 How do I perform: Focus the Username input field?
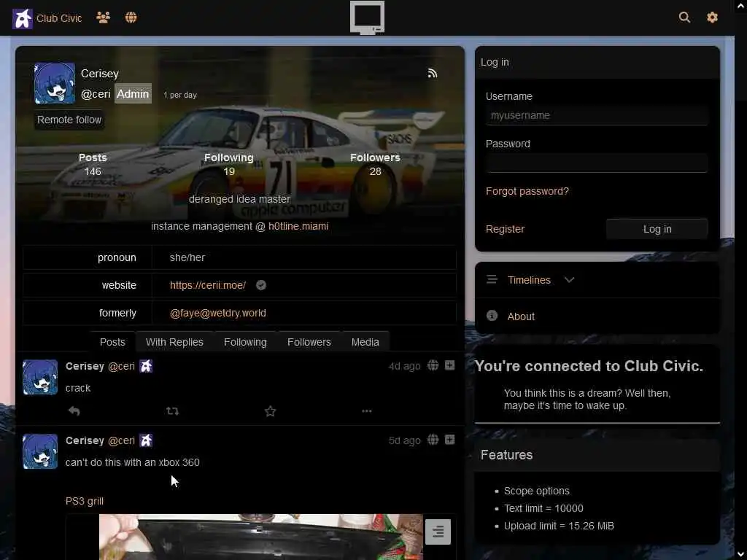[597, 115]
